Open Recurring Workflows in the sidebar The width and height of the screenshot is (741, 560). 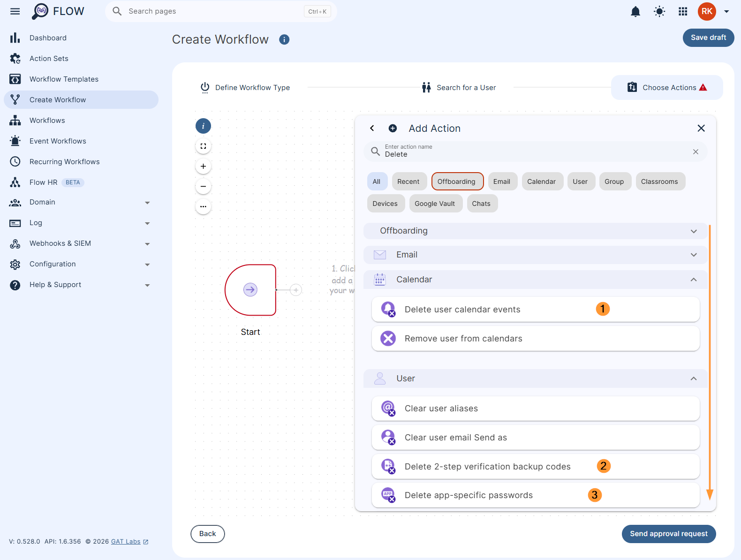81,162
